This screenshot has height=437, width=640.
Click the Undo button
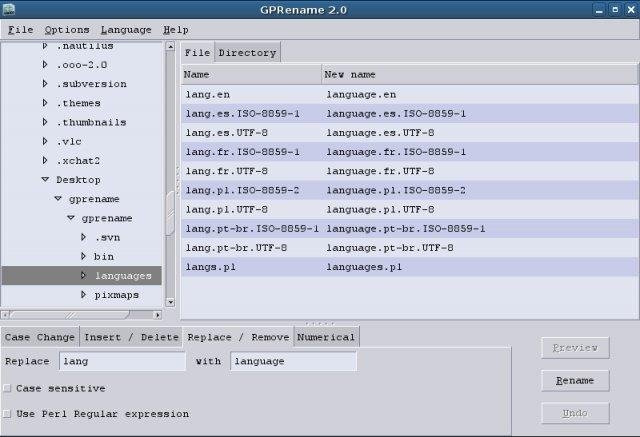click(x=575, y=413)
